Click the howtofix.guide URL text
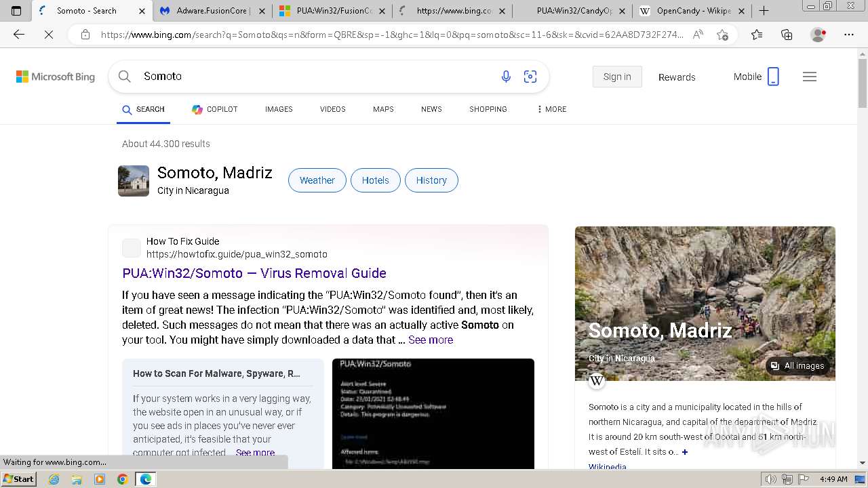The width and height of the screenshot is (868, 488). (237, 255)
